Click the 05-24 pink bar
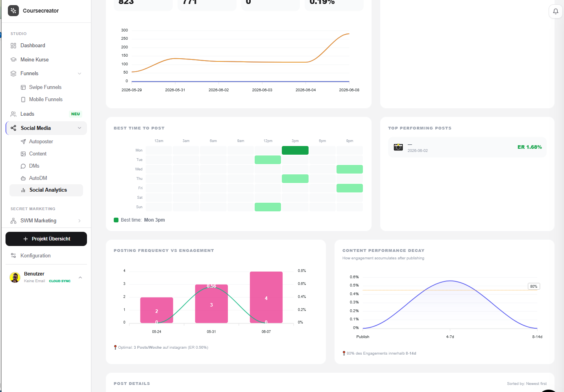Viewport: 564px width, 392px height. pos(157,310)
